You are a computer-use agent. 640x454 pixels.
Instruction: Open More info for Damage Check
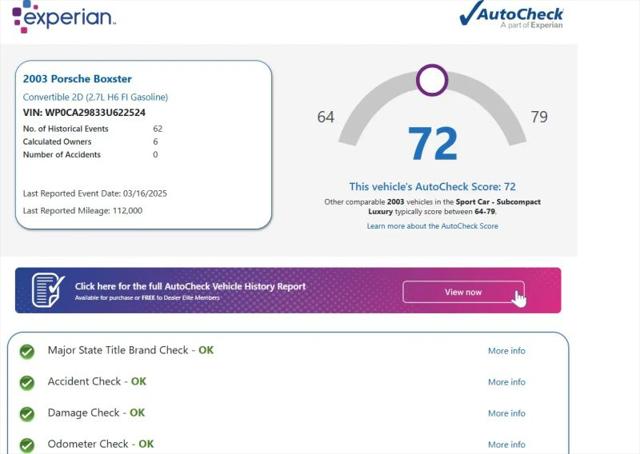tap(507, 413)
